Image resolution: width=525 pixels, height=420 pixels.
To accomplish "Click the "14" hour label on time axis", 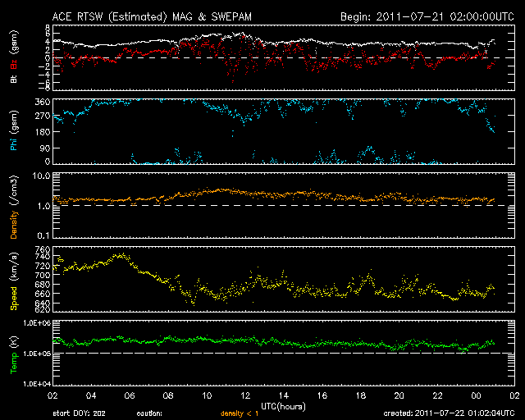I will [x=284, y=396].
